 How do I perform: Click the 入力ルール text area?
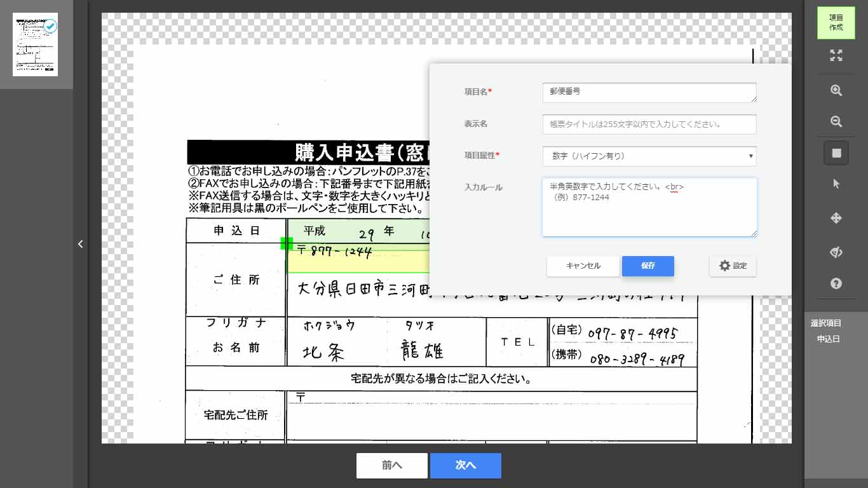click(649, 207)
